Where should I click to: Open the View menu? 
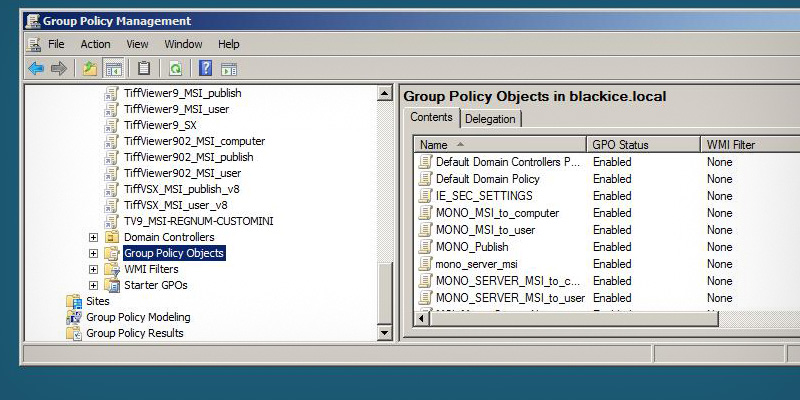[137, 44]
